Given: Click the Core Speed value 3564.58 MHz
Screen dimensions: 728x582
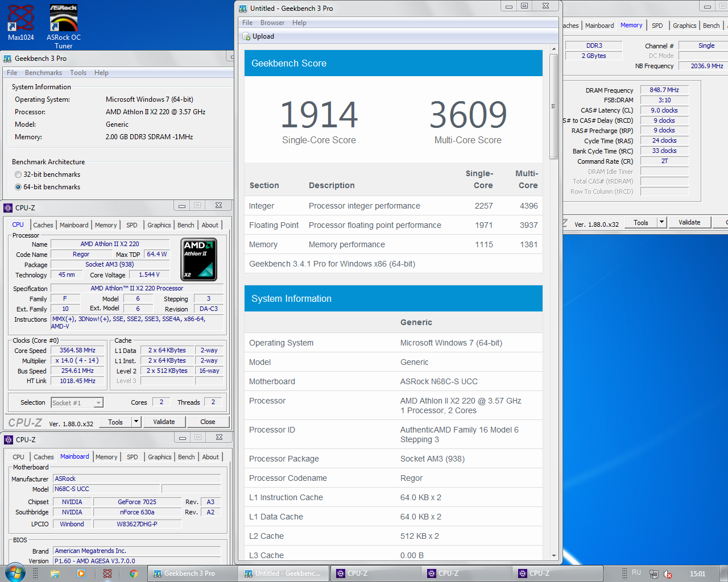Looking at the screenshot, I should pyautogui.click(x=77, y=350).
